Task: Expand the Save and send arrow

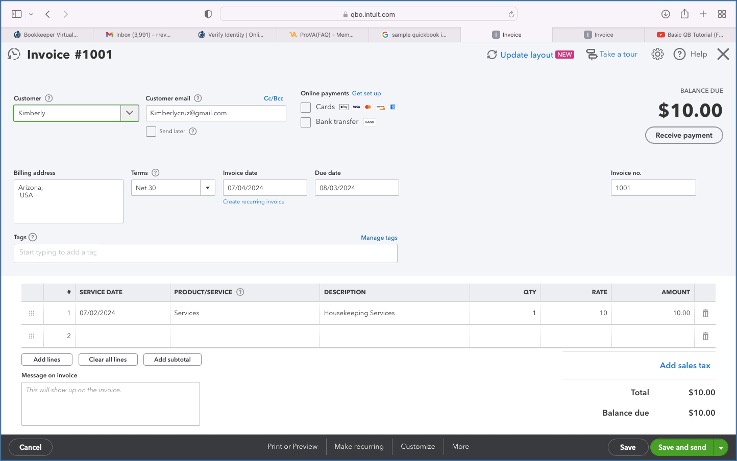Action: tap(721, 447)
